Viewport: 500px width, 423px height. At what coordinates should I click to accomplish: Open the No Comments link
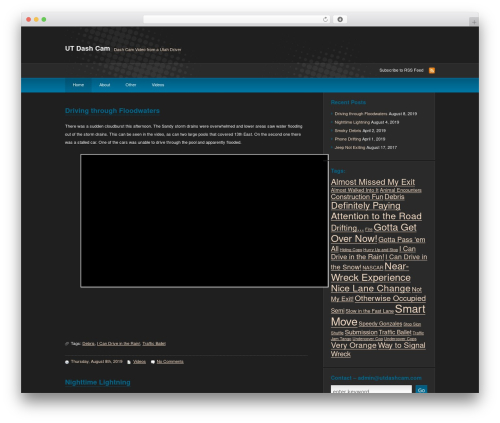tap(170, 362)
